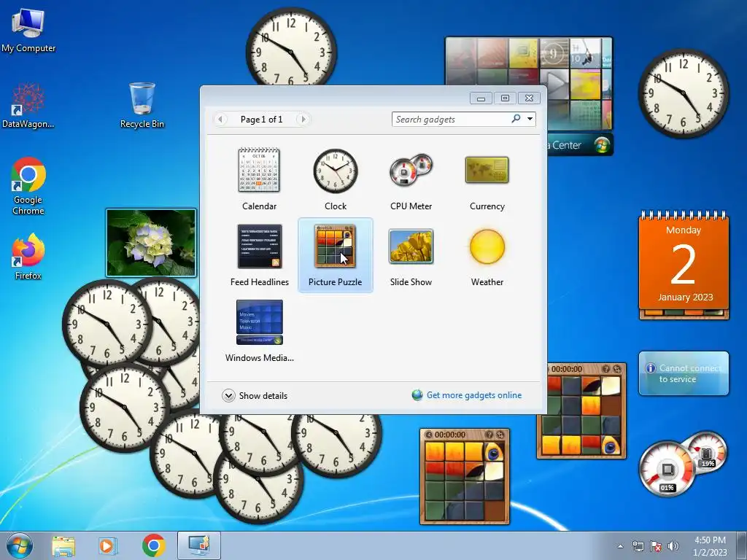
Task: Open the Firefox desktop shortcut
Action: [x=28, y=256]
